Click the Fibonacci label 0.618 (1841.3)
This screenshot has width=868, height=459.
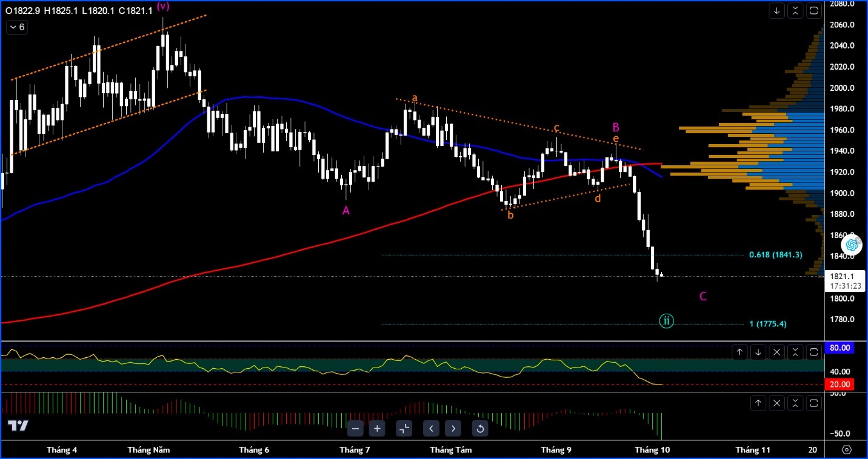[x=775, y=255]
